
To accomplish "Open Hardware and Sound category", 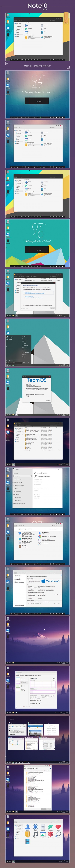I will pyautogui.click(x=27, y=541).
